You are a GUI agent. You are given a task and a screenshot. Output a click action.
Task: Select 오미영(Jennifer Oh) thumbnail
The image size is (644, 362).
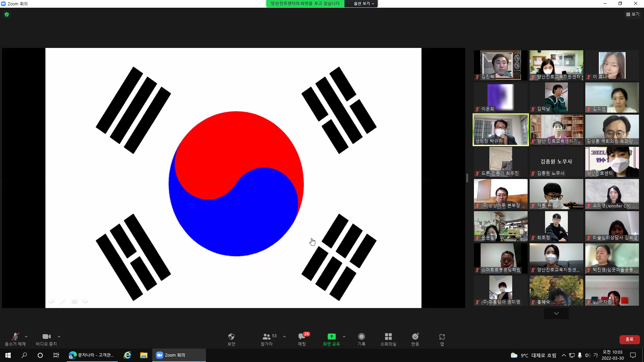[612, 194]
